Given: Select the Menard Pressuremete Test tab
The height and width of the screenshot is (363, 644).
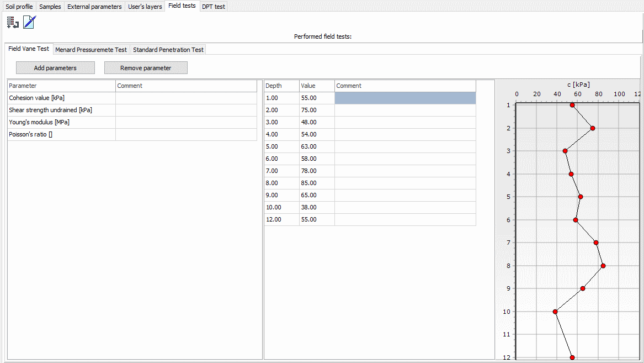Looking at the screenshot, I should 91,50.
